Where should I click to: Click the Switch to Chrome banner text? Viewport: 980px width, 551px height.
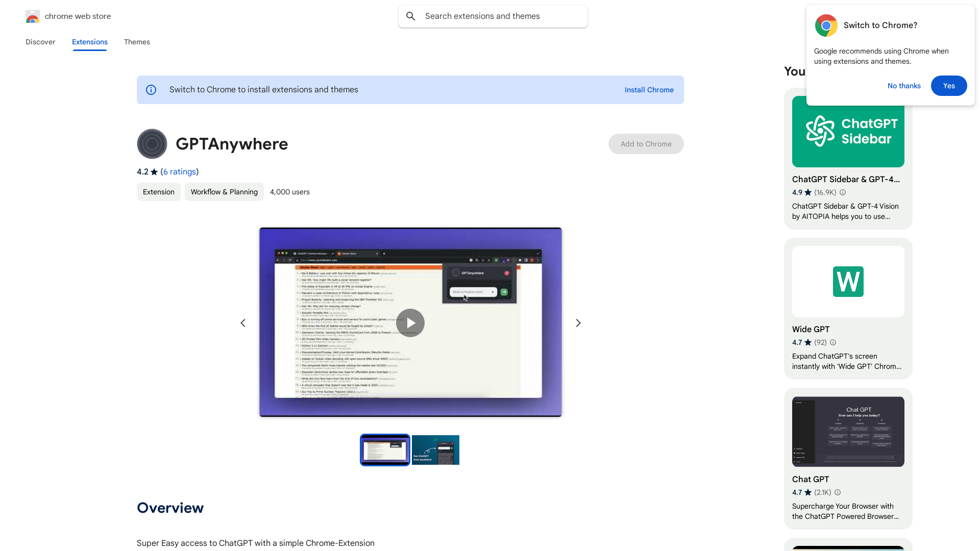[x=264, y=90]
